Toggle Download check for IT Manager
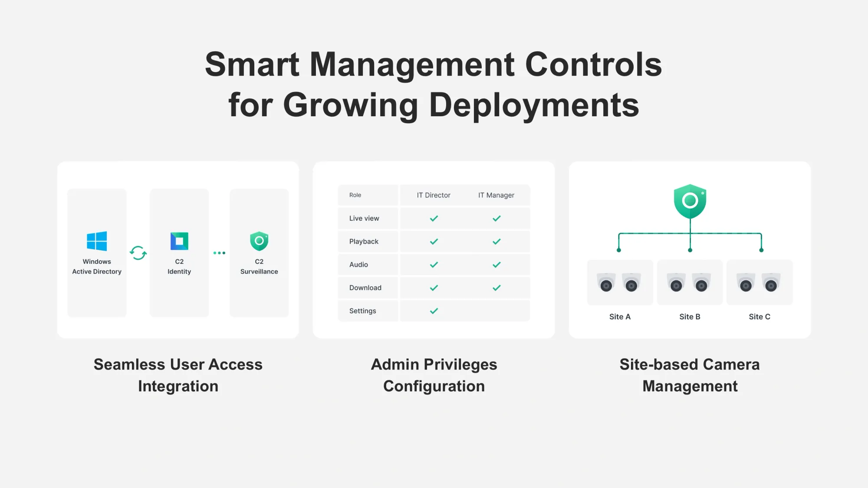Image resolution: width=868 pixels, height=488 pixels. point(496,288)
